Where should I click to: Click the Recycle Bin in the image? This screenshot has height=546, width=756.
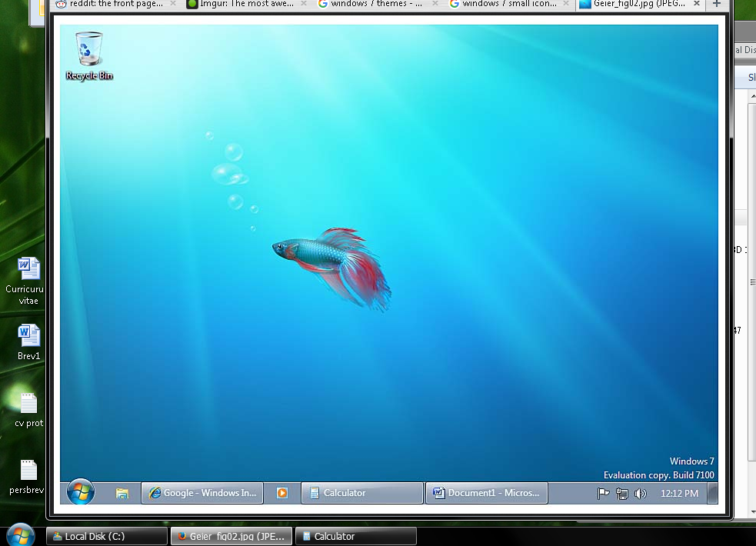tap(89, 56)
